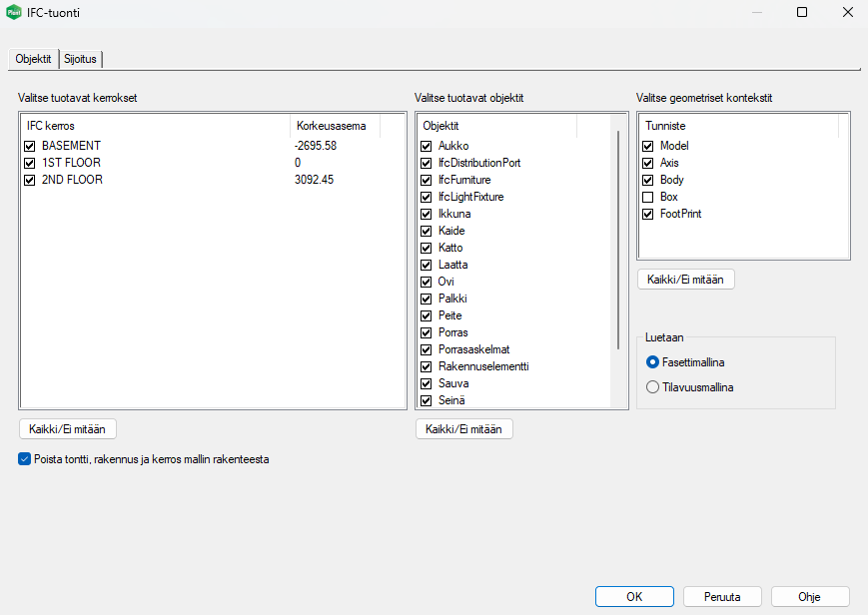Toggle the Ikkuna object checkbox

[x=427, y=214]
